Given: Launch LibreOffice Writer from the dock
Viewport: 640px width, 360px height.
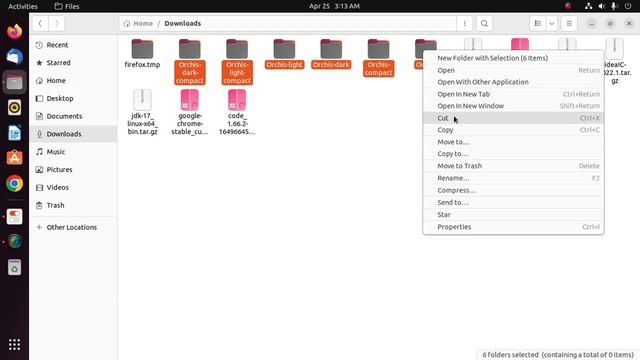Looking at the screenshot, I should point(14,133).
